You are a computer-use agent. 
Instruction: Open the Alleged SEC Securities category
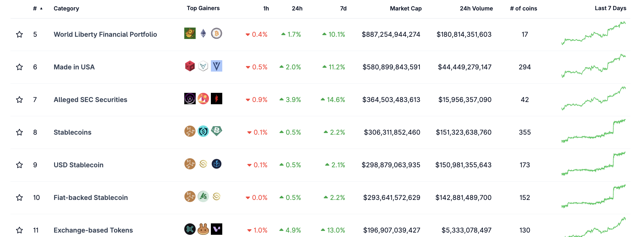click(x=91, y=99)
